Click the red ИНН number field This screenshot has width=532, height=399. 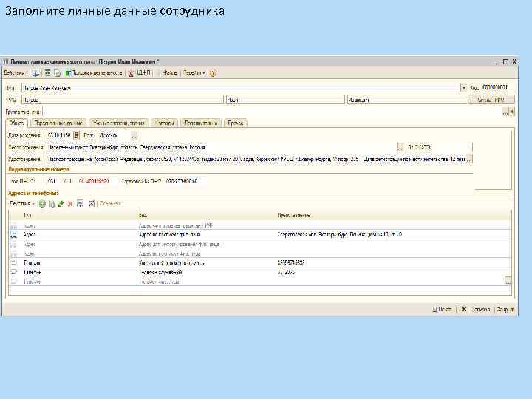coord(96,181)
